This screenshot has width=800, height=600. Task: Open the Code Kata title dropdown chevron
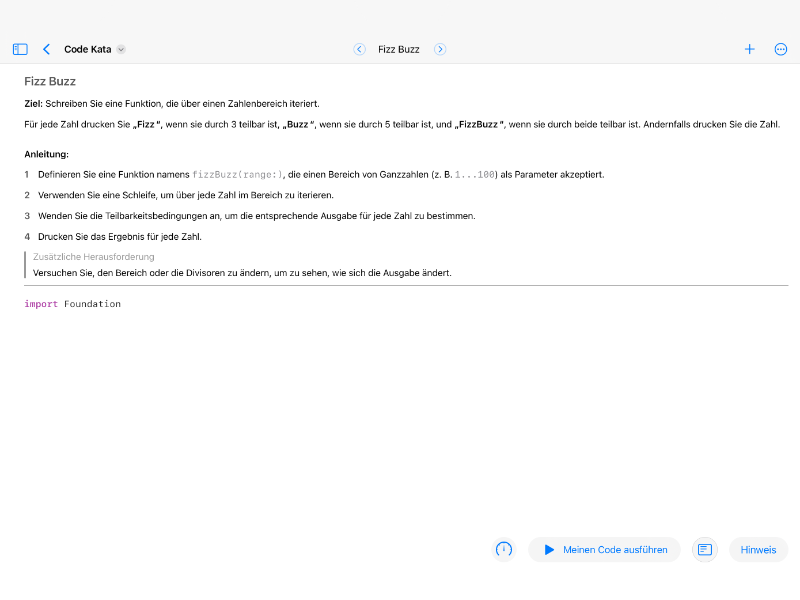coord(121,49)
